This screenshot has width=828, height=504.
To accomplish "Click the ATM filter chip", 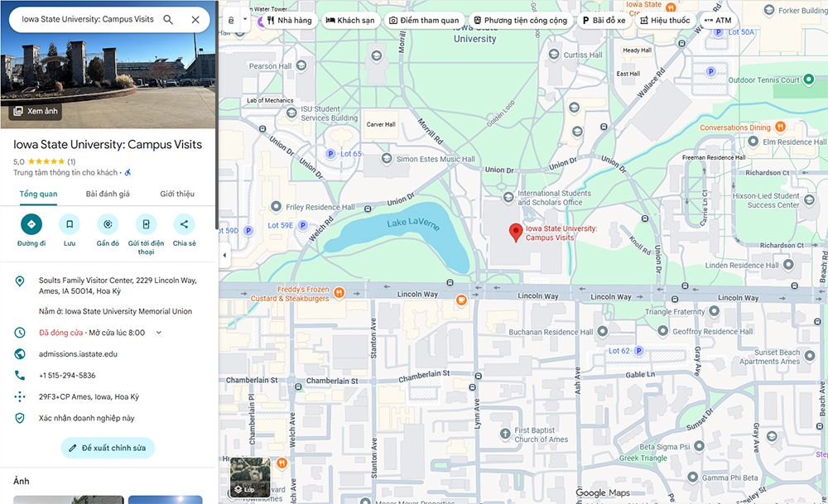I will [x=718, y=21].
